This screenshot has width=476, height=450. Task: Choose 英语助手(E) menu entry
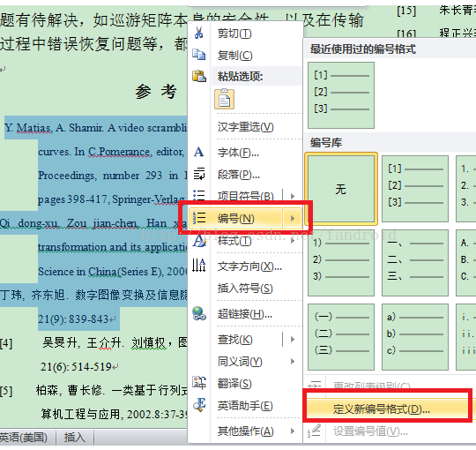[x=245, y=405]
